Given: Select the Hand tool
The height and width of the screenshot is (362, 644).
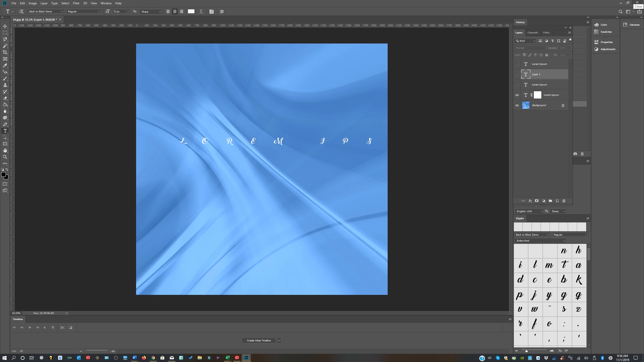Looking at the screenshot, I should pos(5,150).
